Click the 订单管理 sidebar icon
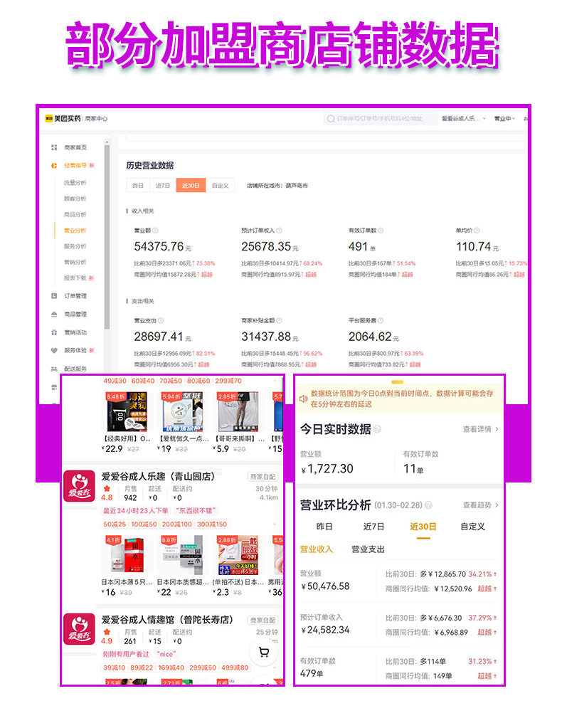This screenshot has width=562, height=728. (x=54, y=296)
